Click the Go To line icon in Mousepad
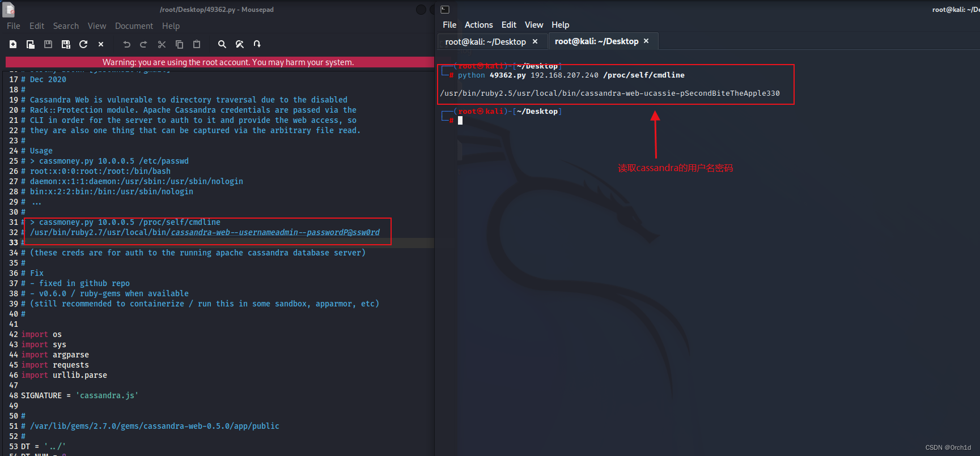Image resolution: width=980 pixels, height=456 pixels. [257, 44]
